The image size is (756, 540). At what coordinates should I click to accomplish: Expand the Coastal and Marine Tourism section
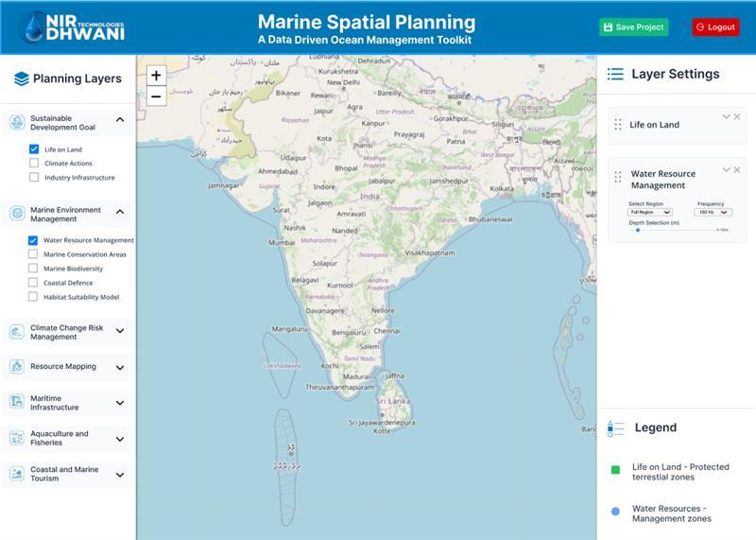pyautogui.click(x=120, y=475)
